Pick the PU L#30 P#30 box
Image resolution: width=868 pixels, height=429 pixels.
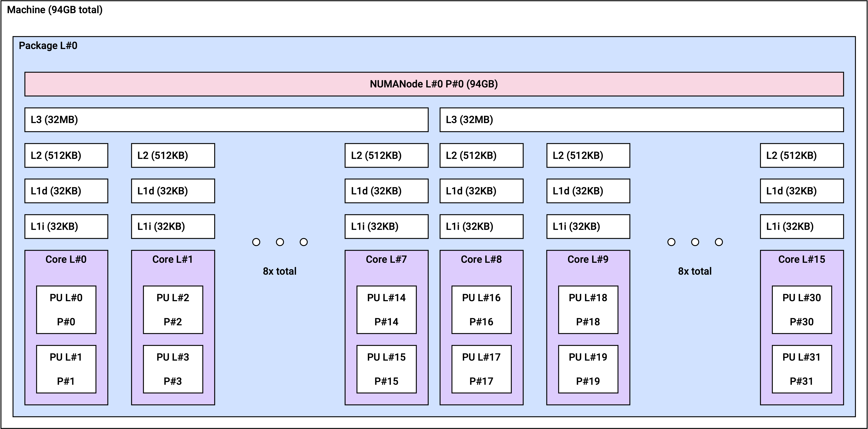point(802,310)
